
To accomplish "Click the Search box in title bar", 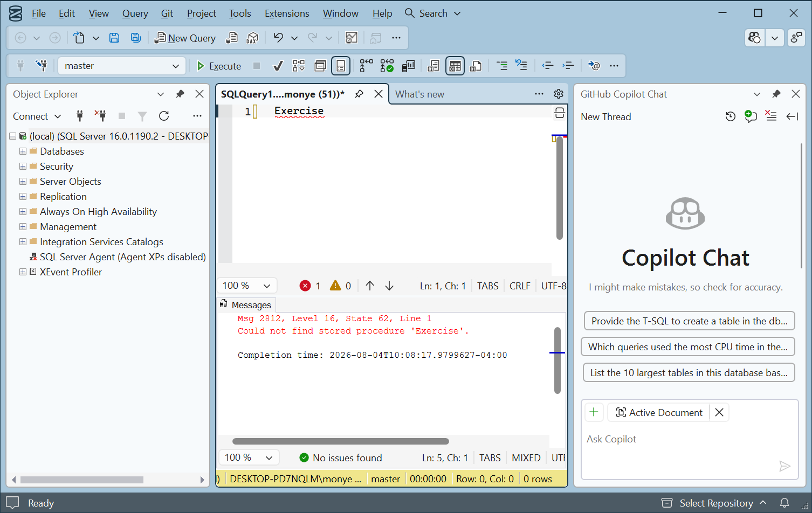I will 433,13.
